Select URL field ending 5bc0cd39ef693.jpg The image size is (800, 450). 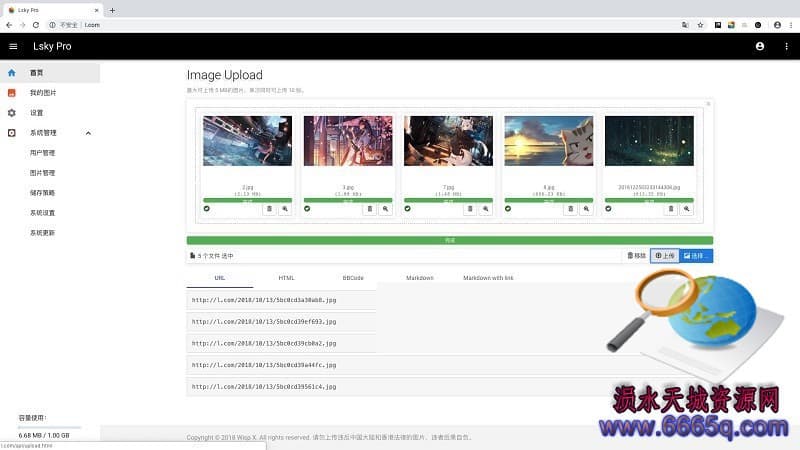[x=281, y=322]
